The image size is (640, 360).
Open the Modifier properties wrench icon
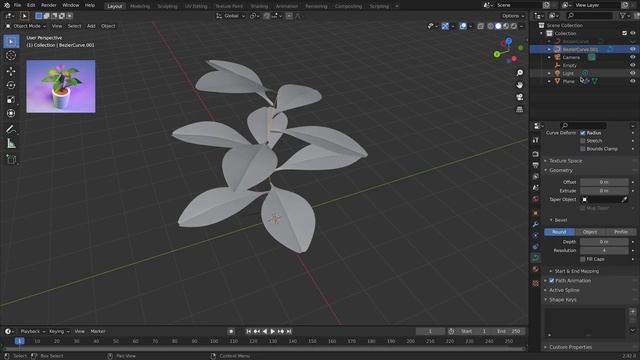point(536,224)
